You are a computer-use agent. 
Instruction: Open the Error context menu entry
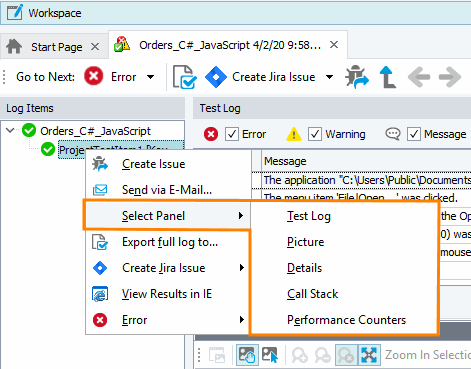(168, 320)
